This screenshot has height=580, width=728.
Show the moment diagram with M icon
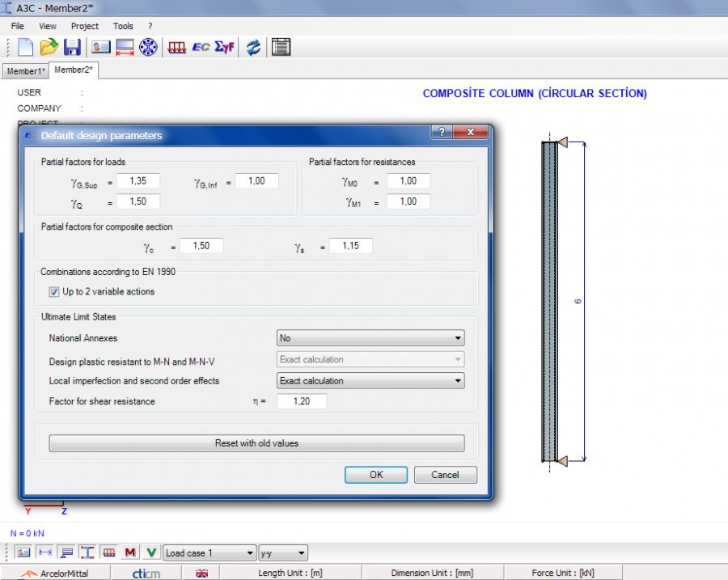click(x=130, y=552)
